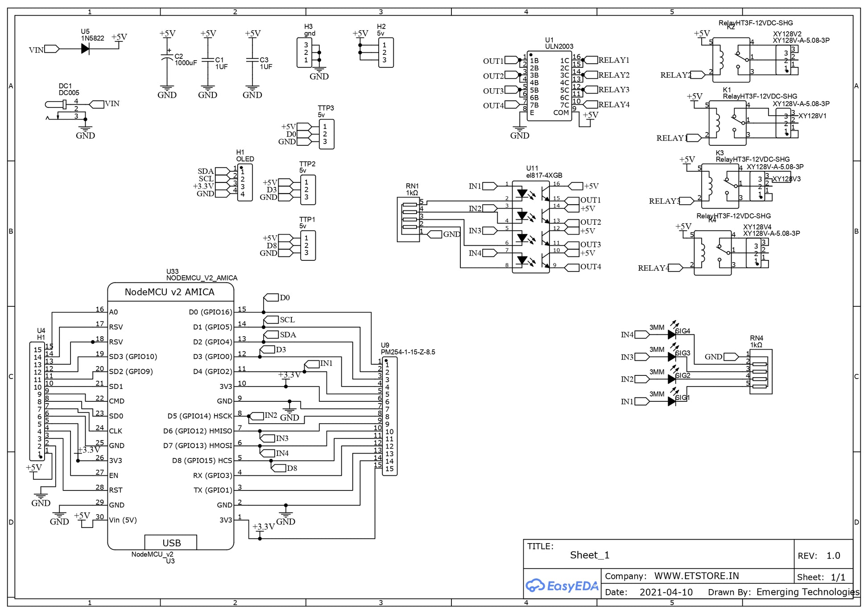Click the H1 OLED header connector

(x=245, y=182)
